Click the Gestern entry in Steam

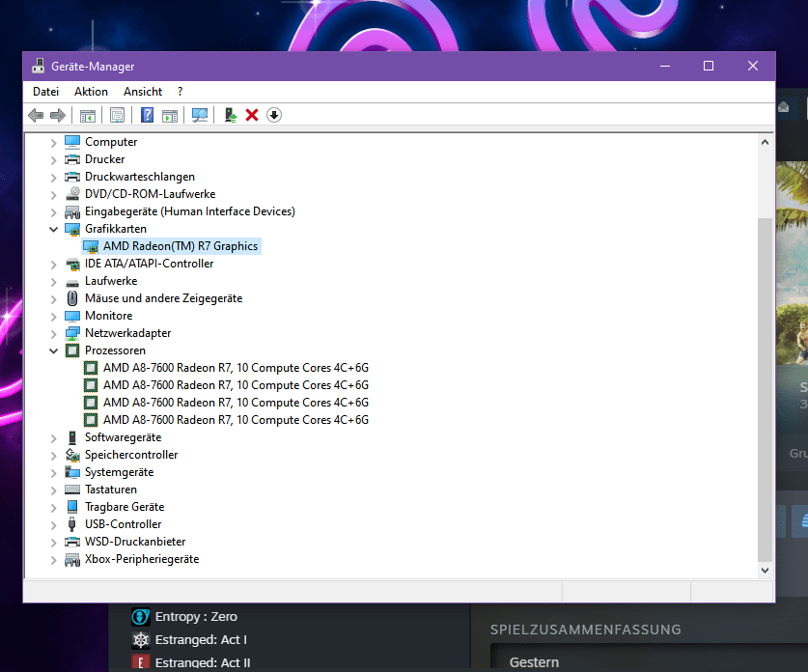click(534, 662)
